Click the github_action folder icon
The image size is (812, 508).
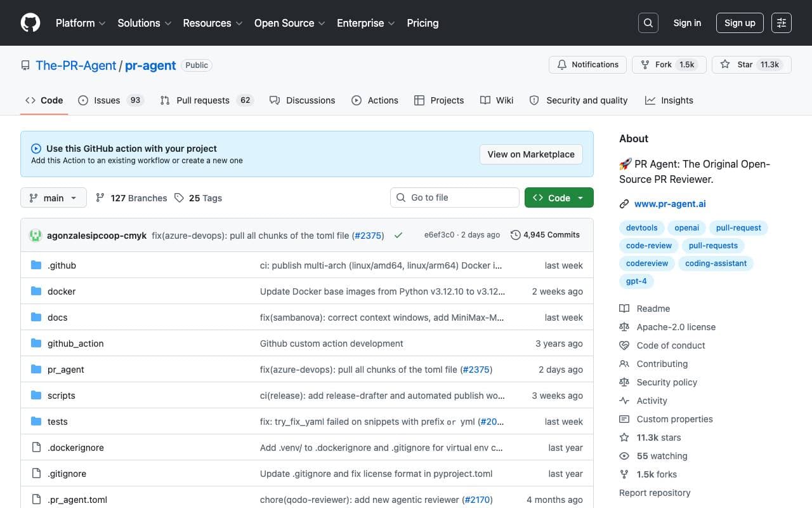(x=36, y=344)
